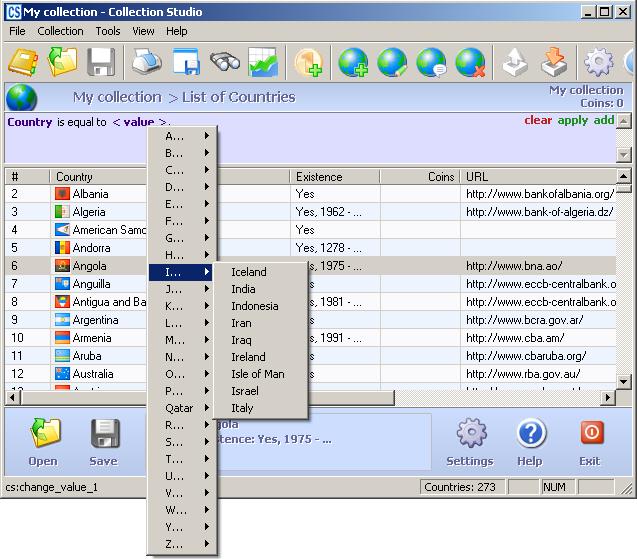Click the filter panel scroll down arrow
This screenshot has height=559, width=637.
tap(624, 154)
